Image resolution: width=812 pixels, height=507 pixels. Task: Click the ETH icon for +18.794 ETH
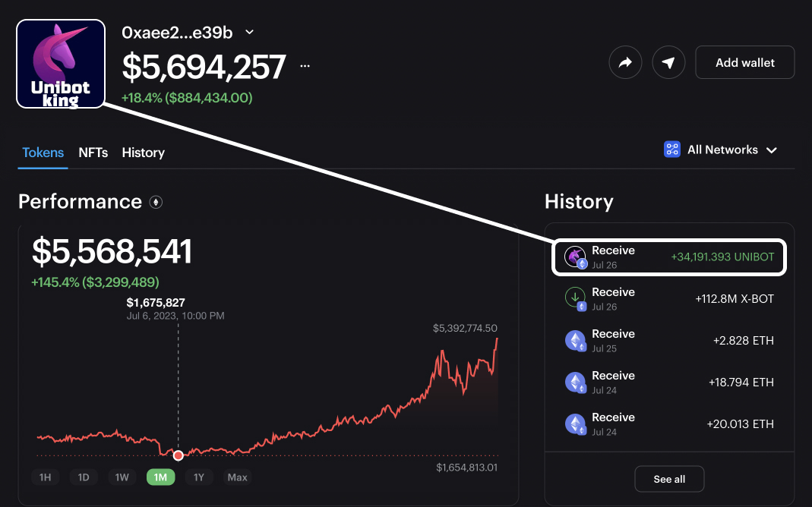click(575, 383)
